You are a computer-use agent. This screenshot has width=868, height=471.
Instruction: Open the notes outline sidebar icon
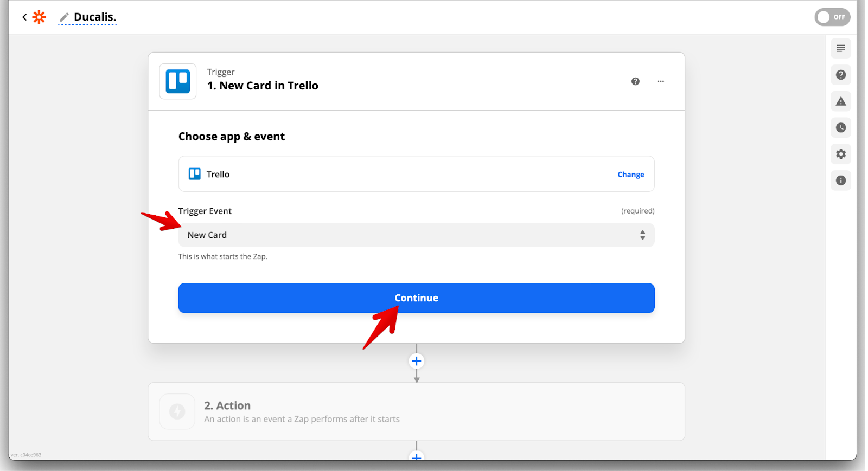point(841,49)
